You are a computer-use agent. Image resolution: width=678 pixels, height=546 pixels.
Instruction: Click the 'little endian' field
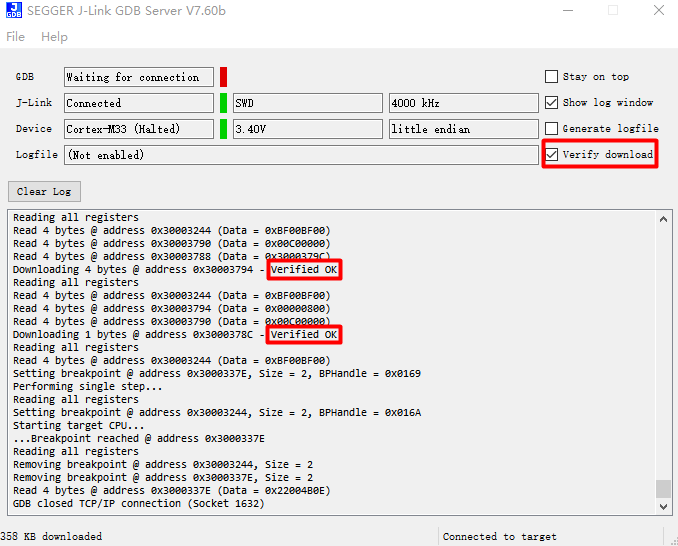click(x=464, y=129)
